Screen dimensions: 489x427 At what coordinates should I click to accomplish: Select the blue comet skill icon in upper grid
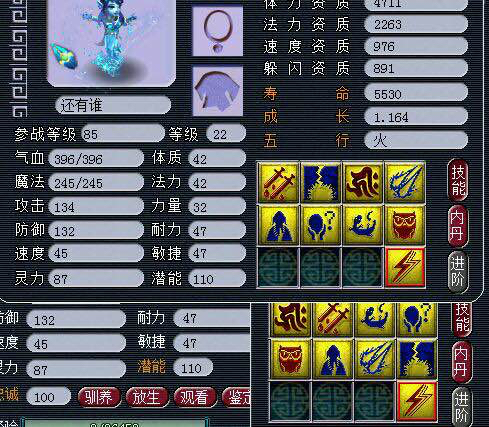[404, 182]
